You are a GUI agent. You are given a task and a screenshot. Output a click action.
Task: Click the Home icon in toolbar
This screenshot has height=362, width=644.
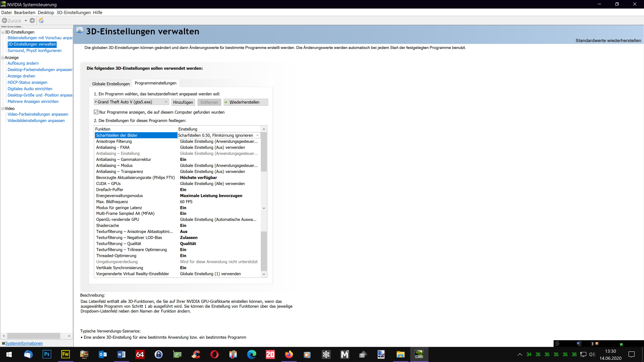coord(41,20)
